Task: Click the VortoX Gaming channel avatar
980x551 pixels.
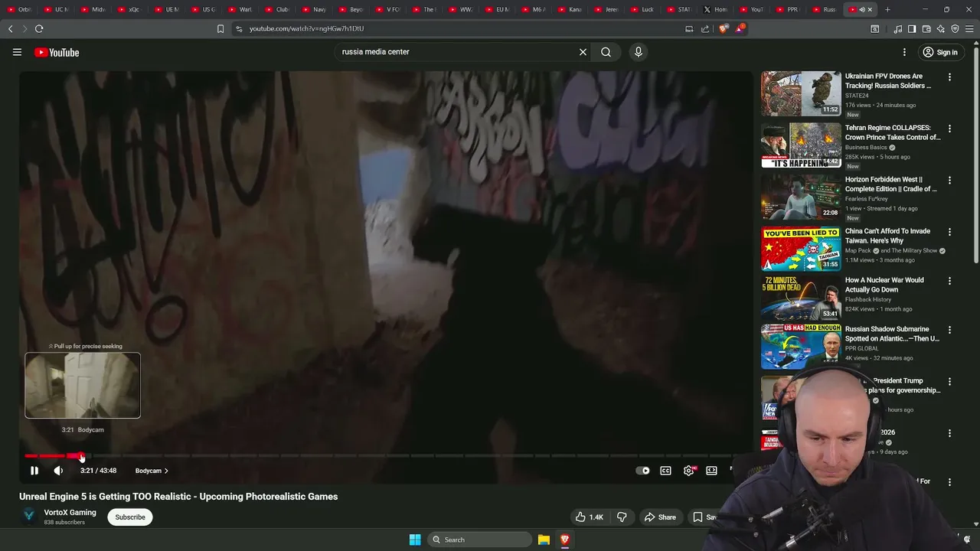Action: point(29,516)
